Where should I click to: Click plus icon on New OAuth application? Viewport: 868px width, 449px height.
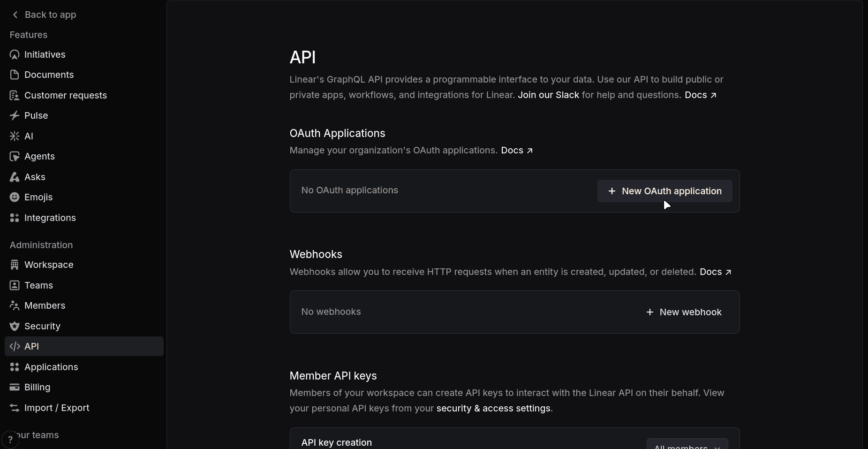click(611, 191)
